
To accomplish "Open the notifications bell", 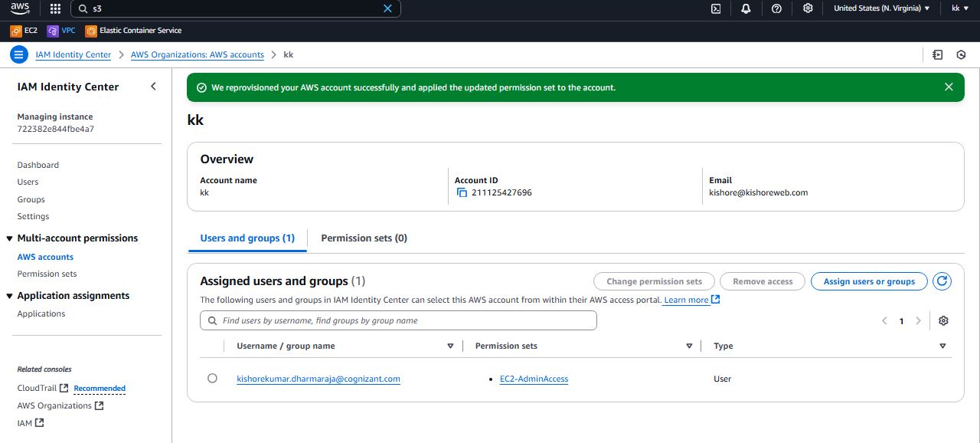I will 746,8.
